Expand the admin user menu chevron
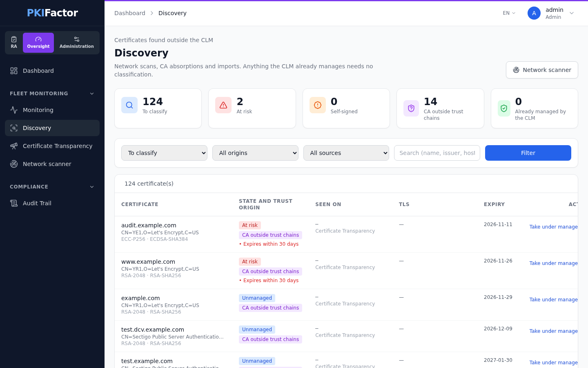The height and width of the screenshot is (368, 588). (x=572, y=13)
